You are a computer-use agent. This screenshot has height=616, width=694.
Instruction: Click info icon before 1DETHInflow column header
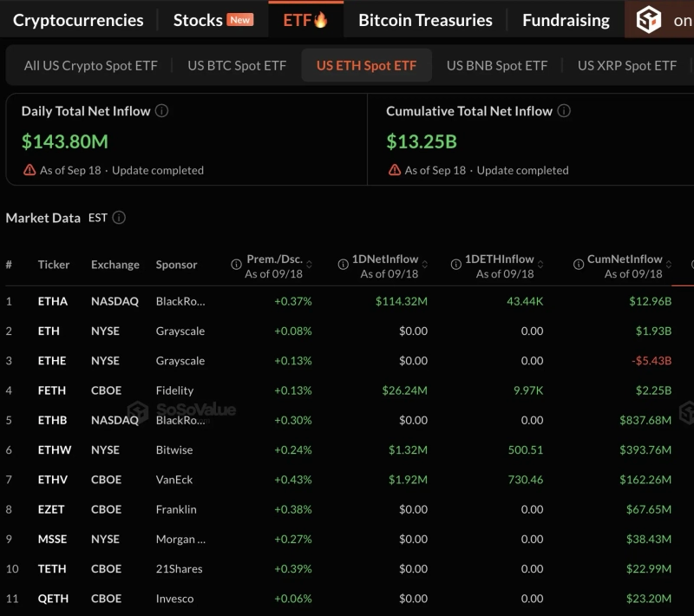point(456,265)
